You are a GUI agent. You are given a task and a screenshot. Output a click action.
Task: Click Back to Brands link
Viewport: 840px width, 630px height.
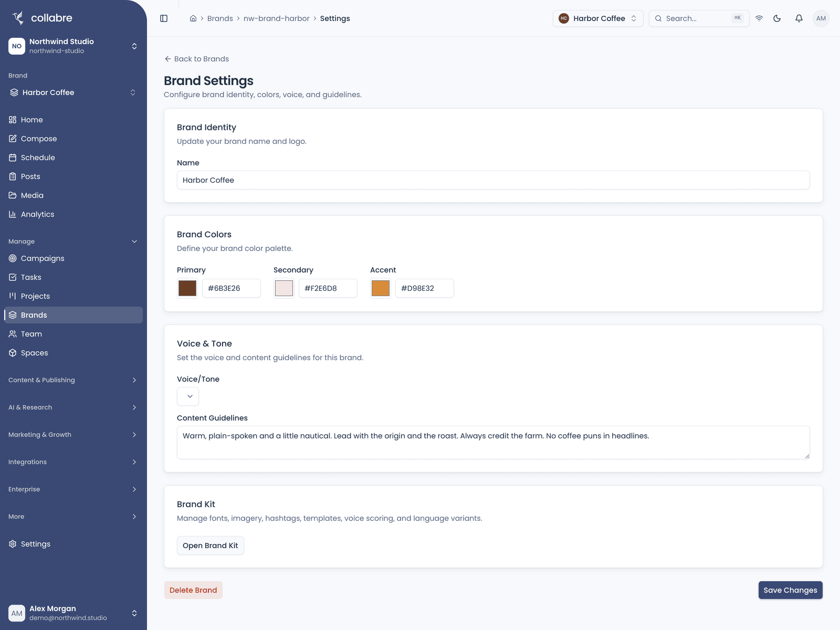(196, 59)
